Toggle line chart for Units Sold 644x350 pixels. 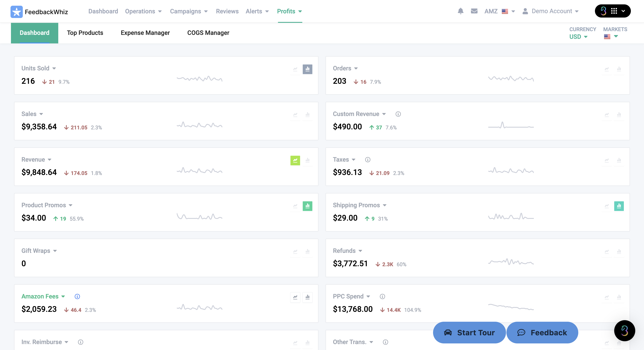click(x=295, y=69)
